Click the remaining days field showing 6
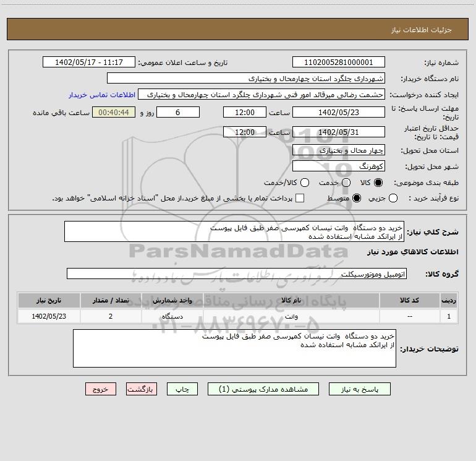Screen dimensions: 476x461 178,112
